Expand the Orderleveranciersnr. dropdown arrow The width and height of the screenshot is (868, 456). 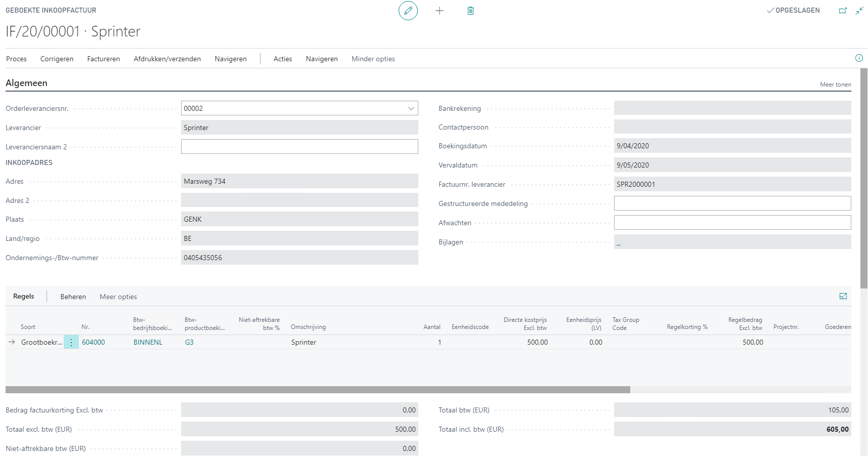pos(411,108)
